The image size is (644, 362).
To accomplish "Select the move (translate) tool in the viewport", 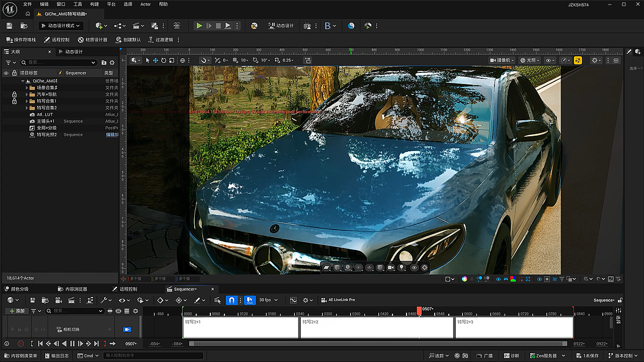I will pyautogui.click(x=155, y=60).
